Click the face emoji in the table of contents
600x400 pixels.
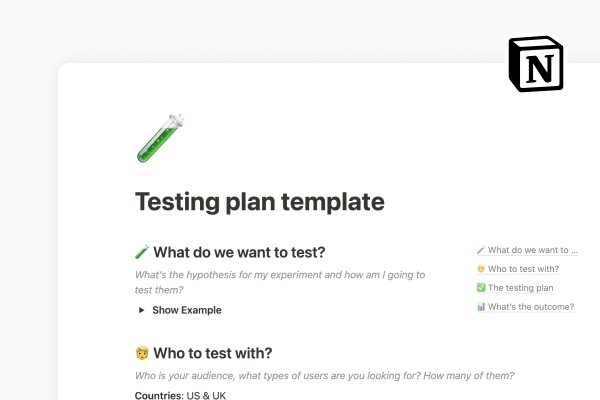(481, 269)
